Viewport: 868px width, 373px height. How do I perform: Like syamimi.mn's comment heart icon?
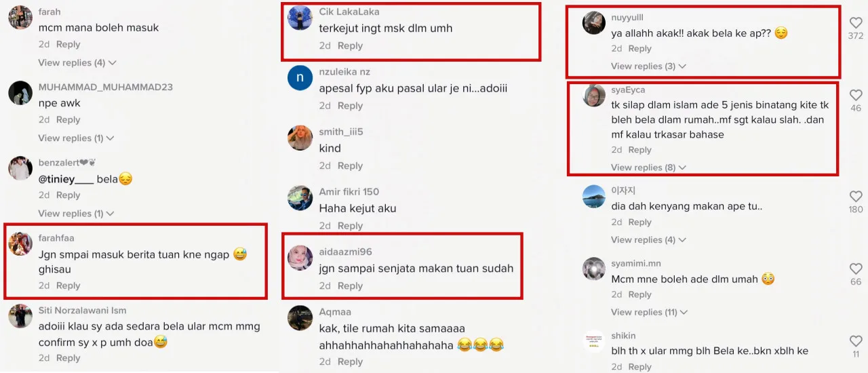click(x=856, y=269)
